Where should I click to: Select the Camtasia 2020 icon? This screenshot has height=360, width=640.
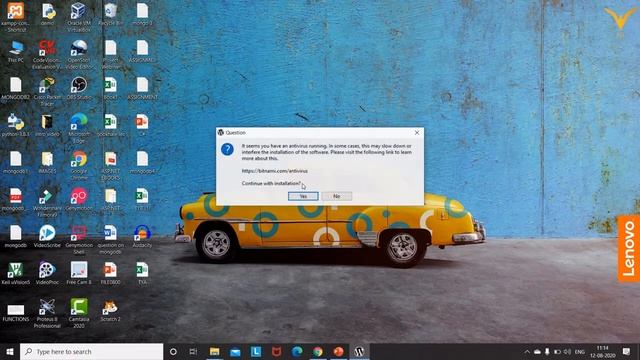78,313
